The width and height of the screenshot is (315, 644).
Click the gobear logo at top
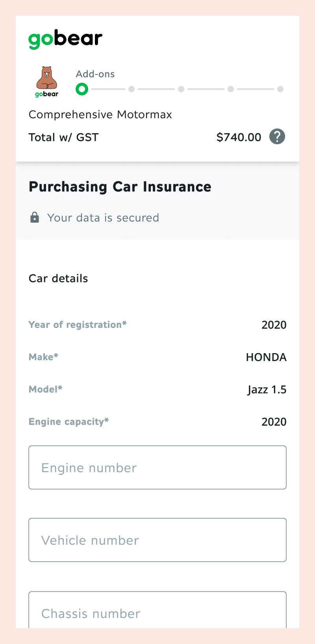[x=65, y=40]
